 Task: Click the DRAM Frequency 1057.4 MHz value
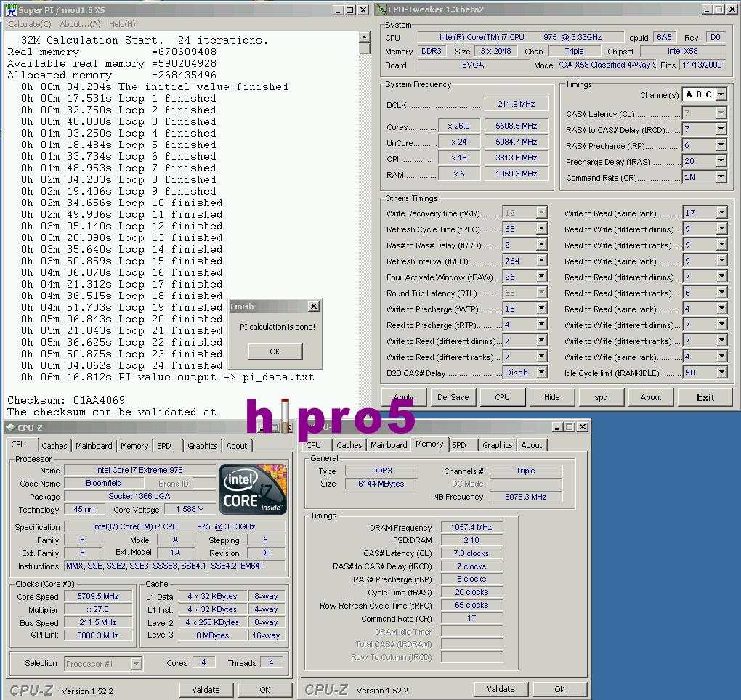(471, 527)
